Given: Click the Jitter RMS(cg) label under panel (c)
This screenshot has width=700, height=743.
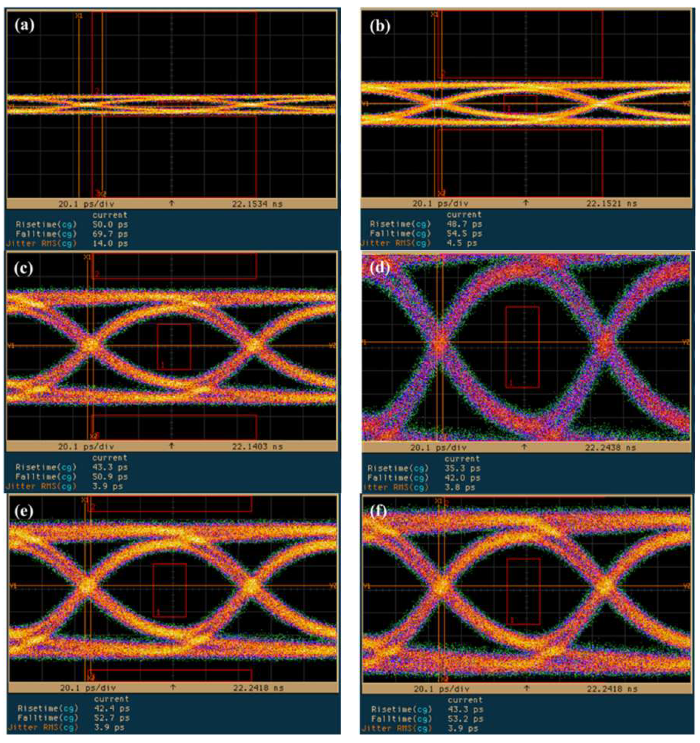Looking at the screenshot, I should click(x=41, y=486).
